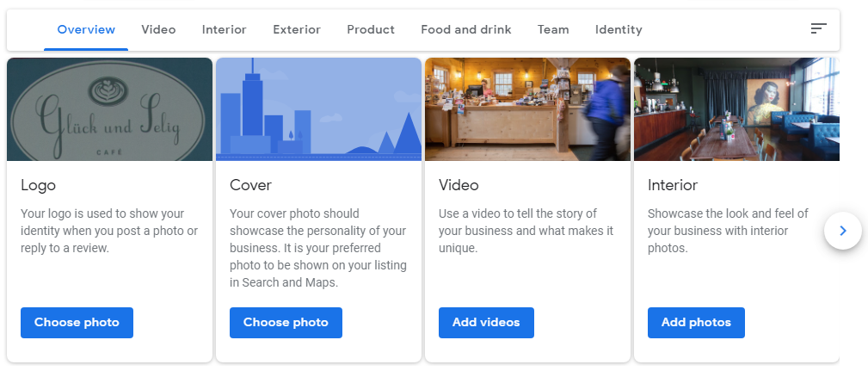The image size is (868, 371).
Task: Open the Product tab
Action: [371, 30]
